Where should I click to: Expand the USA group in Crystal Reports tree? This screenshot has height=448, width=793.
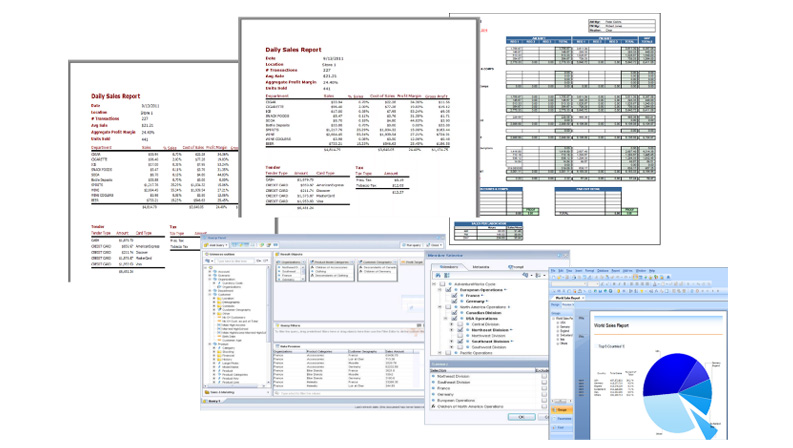click(558, 323)
